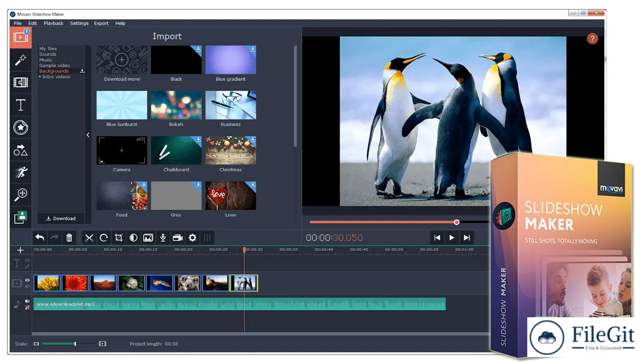The image size is (644, 362).
Task: Open the help question mark icon
Action: click(593, 38)
